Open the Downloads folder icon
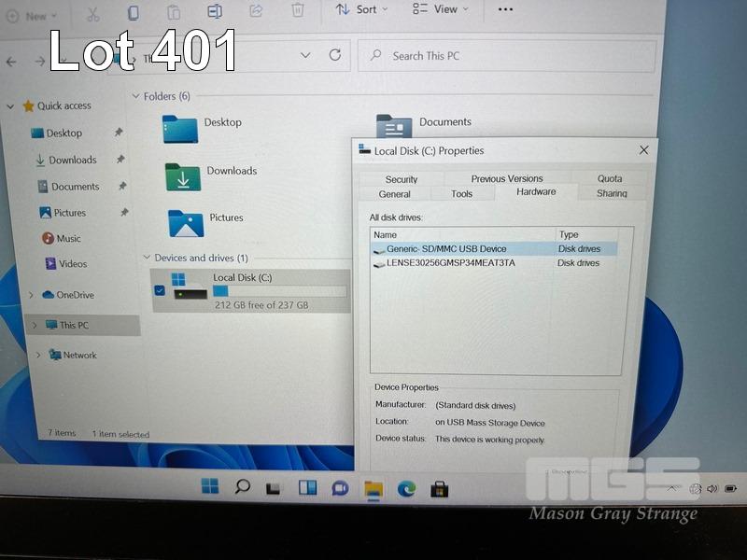 183,175
